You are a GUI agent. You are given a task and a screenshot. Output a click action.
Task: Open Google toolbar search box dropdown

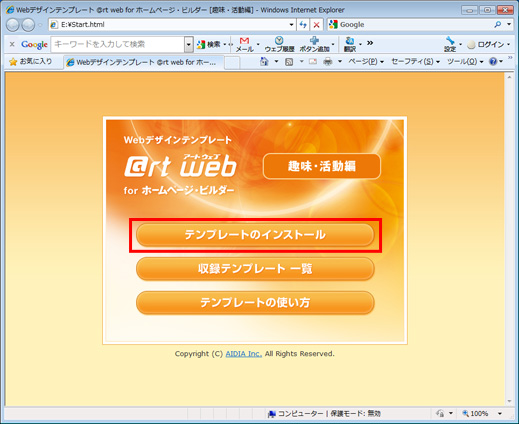(189, 44)
